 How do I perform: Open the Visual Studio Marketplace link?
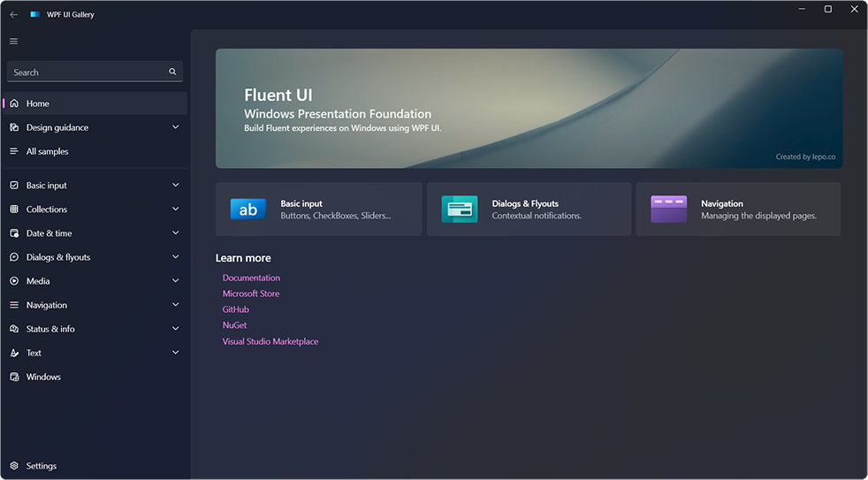[270, 341]
